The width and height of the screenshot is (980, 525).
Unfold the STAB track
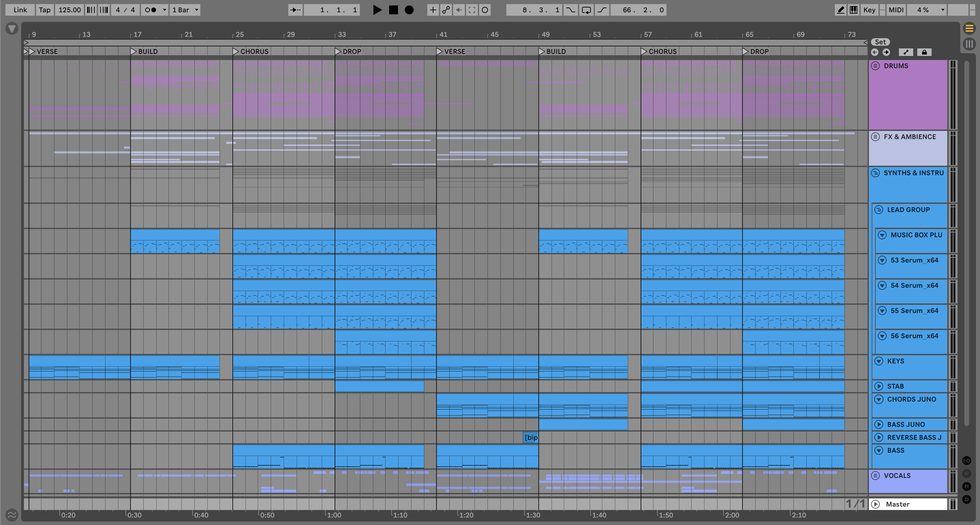tap(879, 386)
